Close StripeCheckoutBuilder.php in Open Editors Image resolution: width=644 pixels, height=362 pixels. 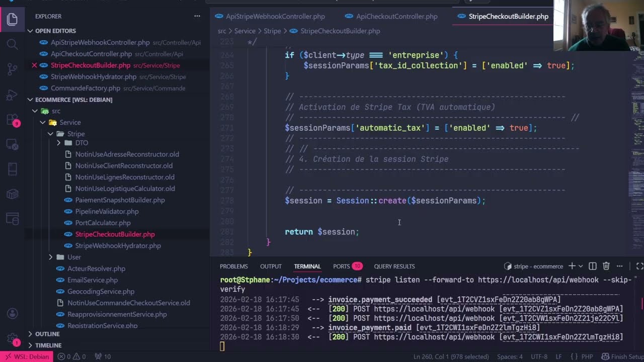click(34, 65)
